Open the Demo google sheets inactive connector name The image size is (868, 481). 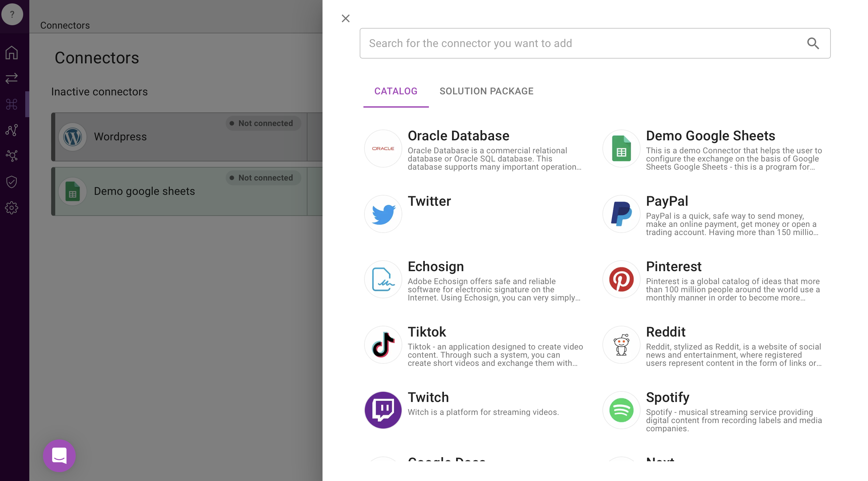pyautogui.click(x=145, y=191)
